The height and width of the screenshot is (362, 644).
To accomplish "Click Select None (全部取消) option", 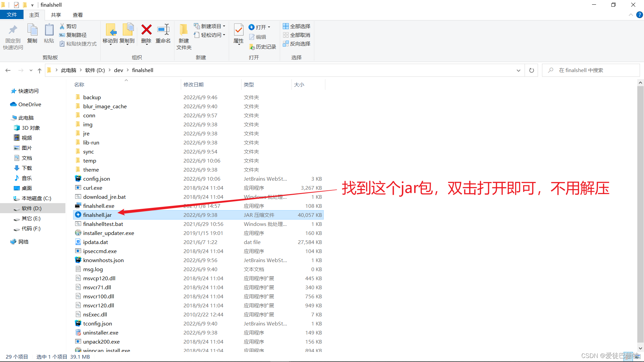I will [x=297, y=35].
